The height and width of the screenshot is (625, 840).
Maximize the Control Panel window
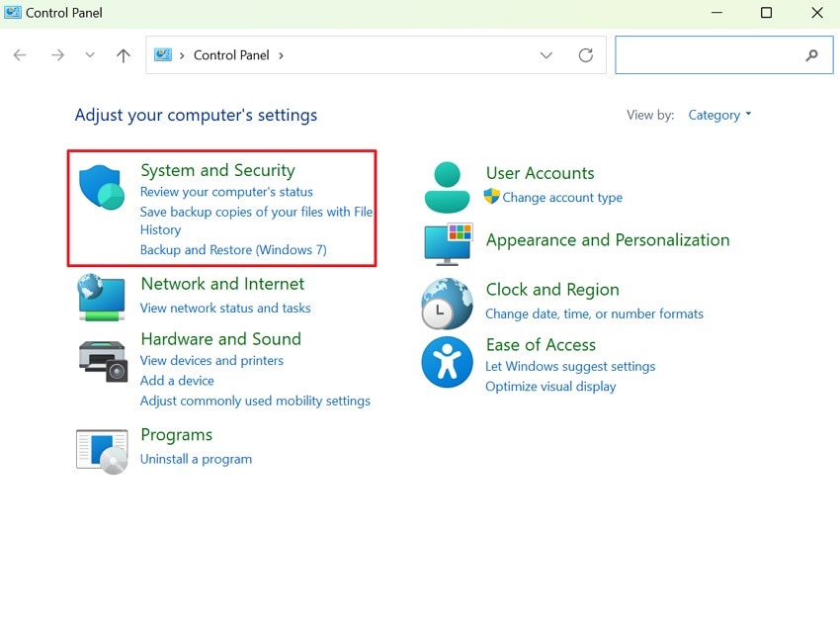coord(766,12)
